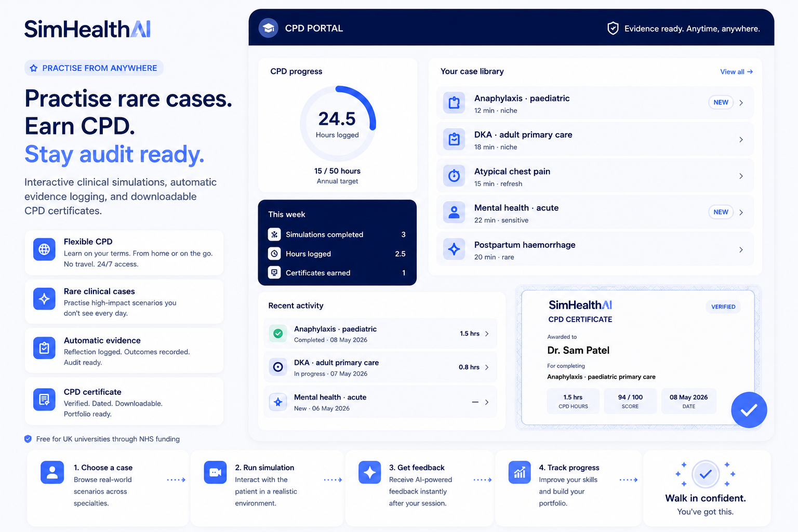Click the sparkle icon for Rare clinical cases
Screen dimensions: 798x532
click(x=44, y=299)
